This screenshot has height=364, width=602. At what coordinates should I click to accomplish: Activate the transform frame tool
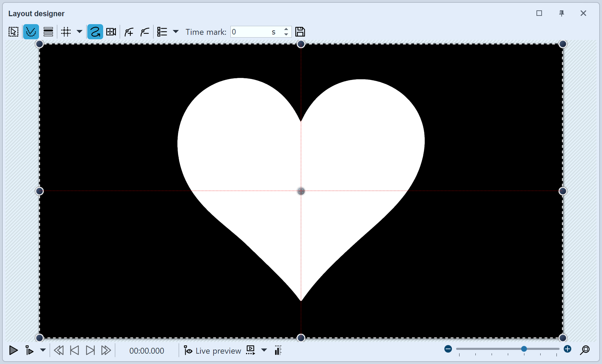click(x=111, y=31)
